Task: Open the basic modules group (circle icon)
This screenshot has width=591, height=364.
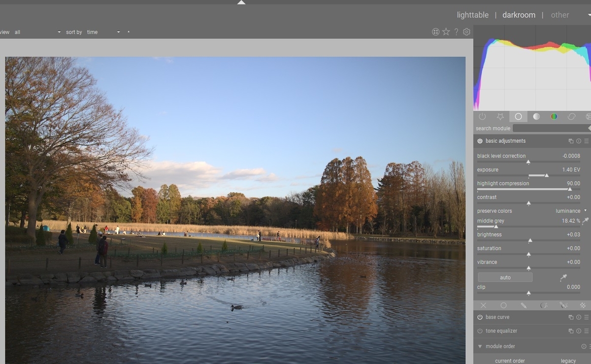Action: [518, 117]
